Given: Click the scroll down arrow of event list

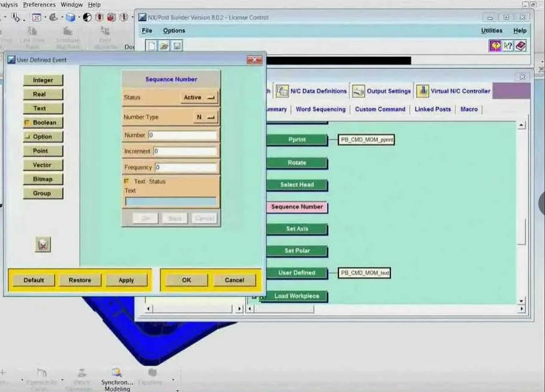Looking at the screenshot, I should (x=521, y=301).
